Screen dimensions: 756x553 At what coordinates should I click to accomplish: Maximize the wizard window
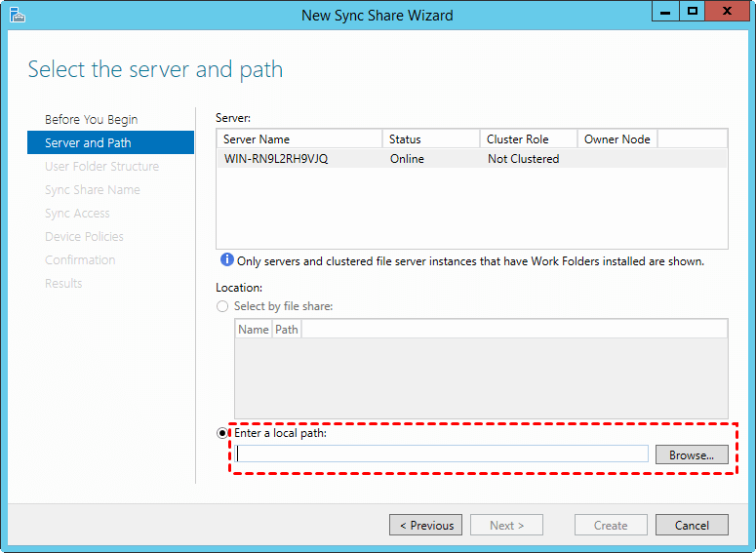(x=693, y=12)
